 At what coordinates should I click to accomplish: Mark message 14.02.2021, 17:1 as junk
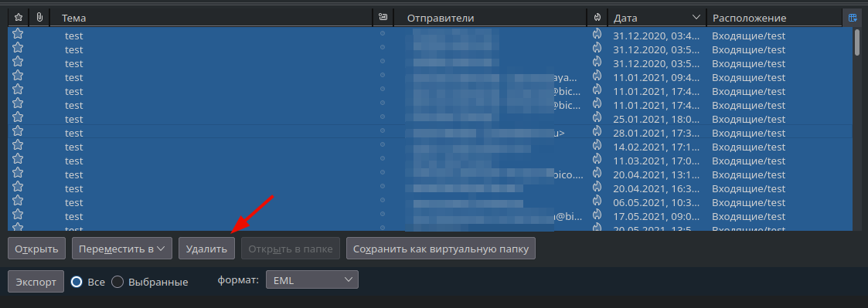[597, 145]
